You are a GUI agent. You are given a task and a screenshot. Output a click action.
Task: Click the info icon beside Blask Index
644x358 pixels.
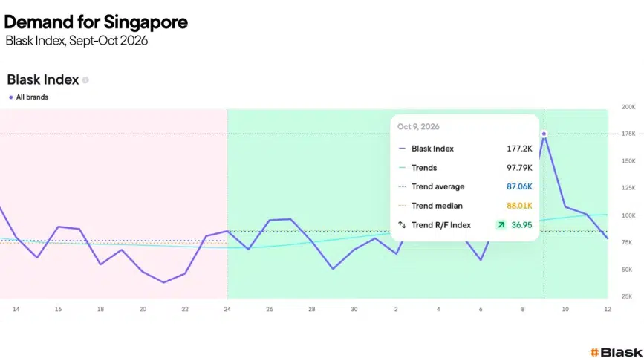coord(85,80)
